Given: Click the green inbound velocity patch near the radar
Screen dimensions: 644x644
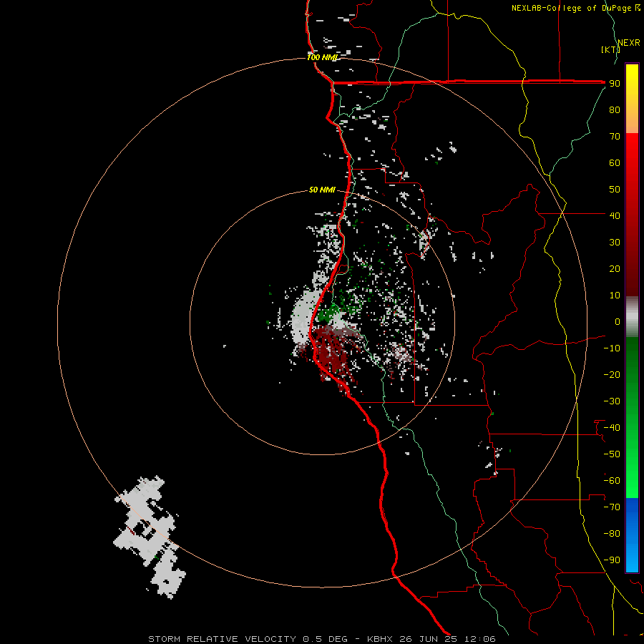Looking at the screenshot, I should [328, 314].
